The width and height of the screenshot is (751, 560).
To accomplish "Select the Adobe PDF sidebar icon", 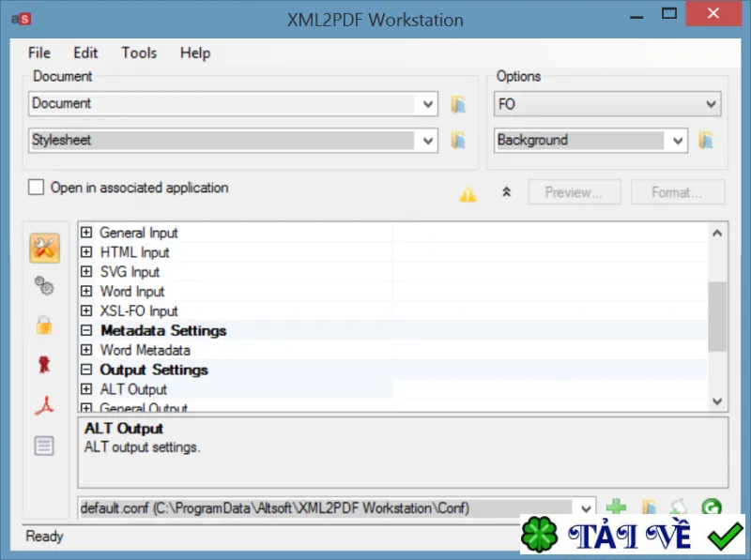I will (x=44, y=405).
